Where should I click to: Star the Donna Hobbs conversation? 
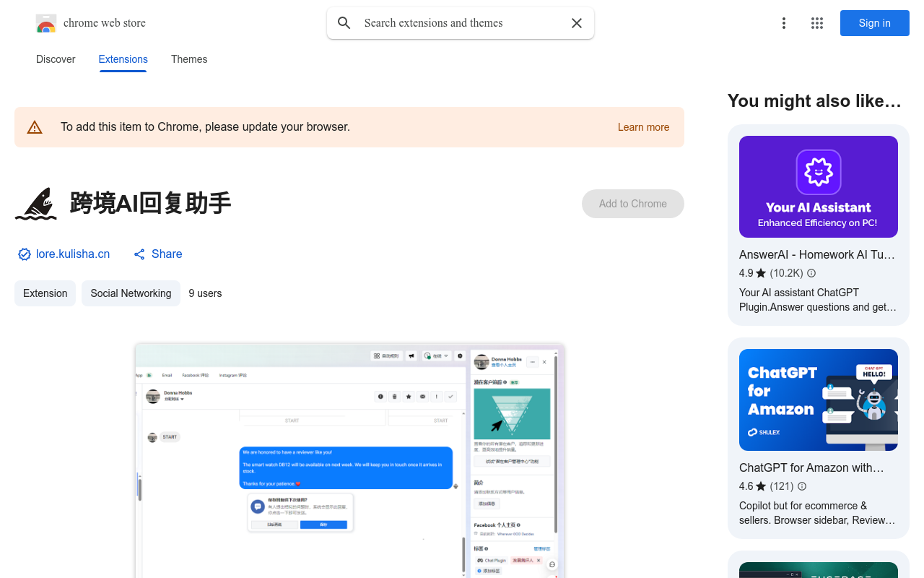(409, 397)
